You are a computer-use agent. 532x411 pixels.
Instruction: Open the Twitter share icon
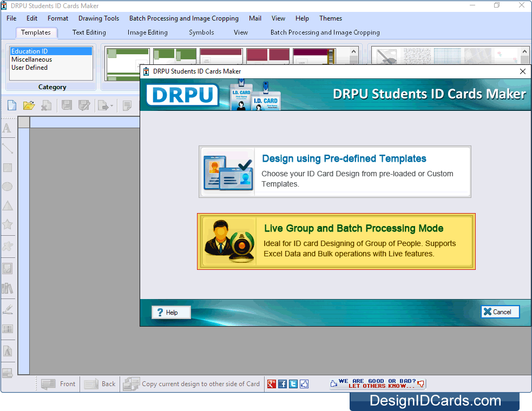coord(293,383)
